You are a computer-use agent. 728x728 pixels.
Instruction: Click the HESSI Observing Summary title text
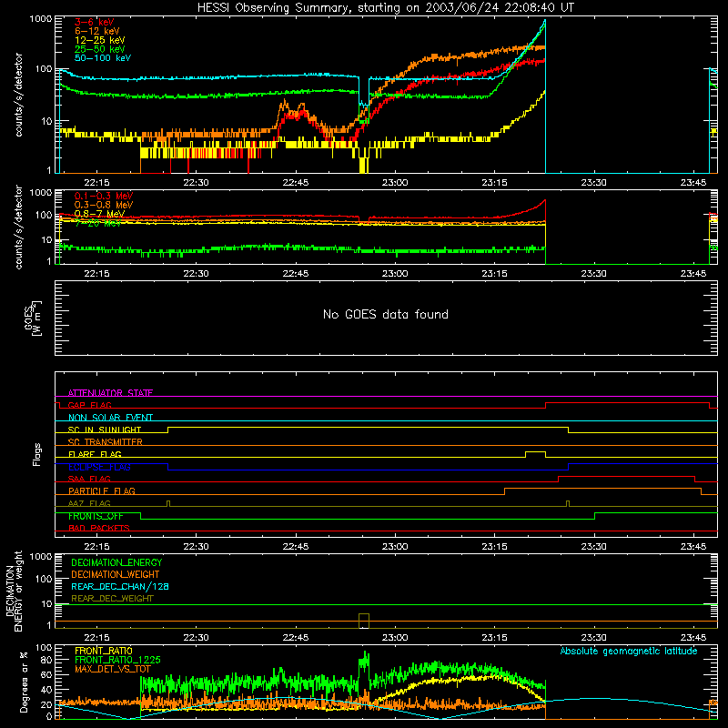coord(385,8)
